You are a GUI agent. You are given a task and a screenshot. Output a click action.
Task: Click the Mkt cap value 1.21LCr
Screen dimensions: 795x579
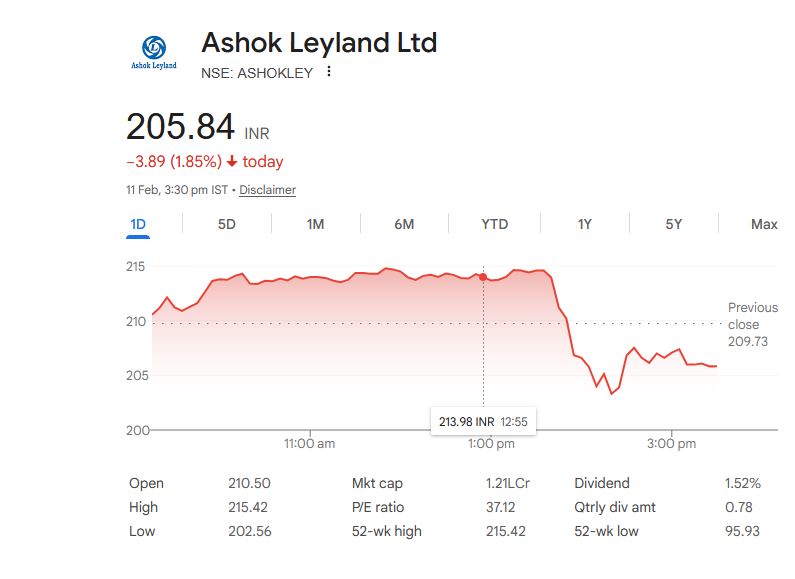click(x=507, y=483)
